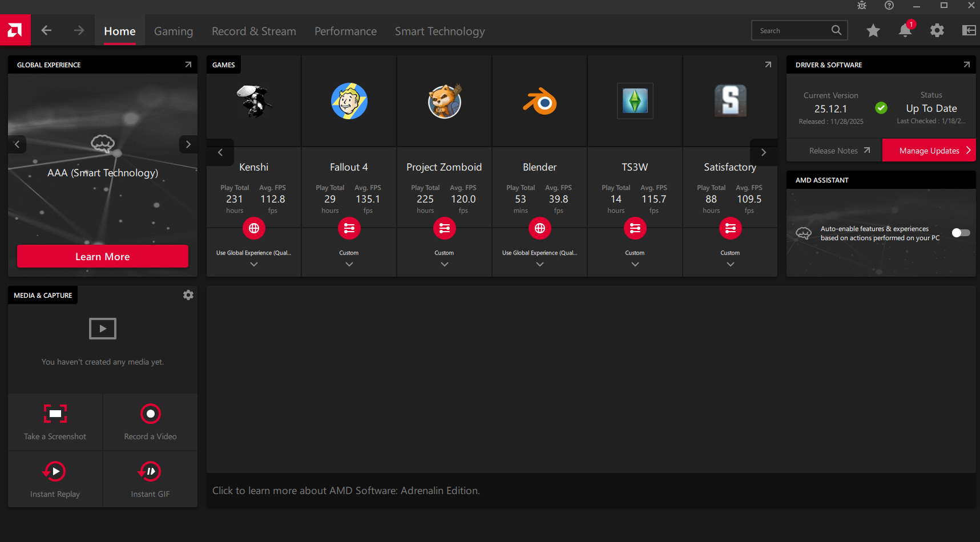Open the help question mark icon
The height and width of the screenshot is (542, 980).
tap(889, 6)
